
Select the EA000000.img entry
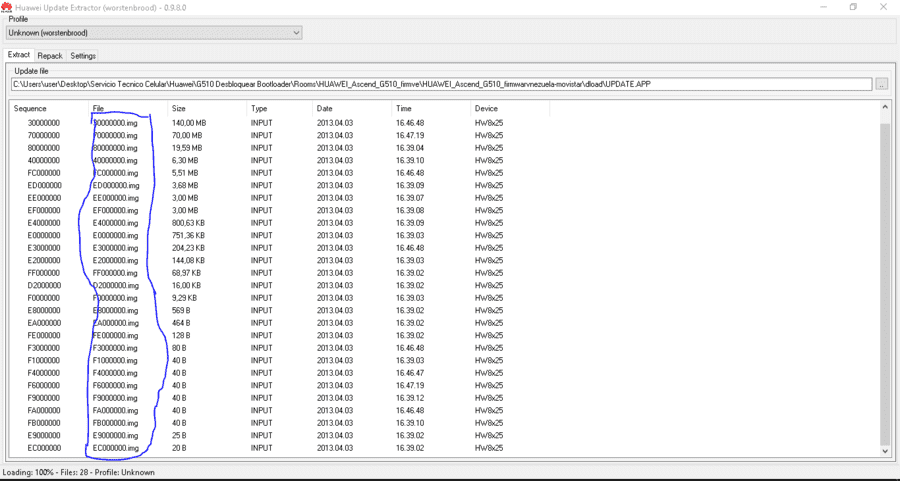coord(115,323)
